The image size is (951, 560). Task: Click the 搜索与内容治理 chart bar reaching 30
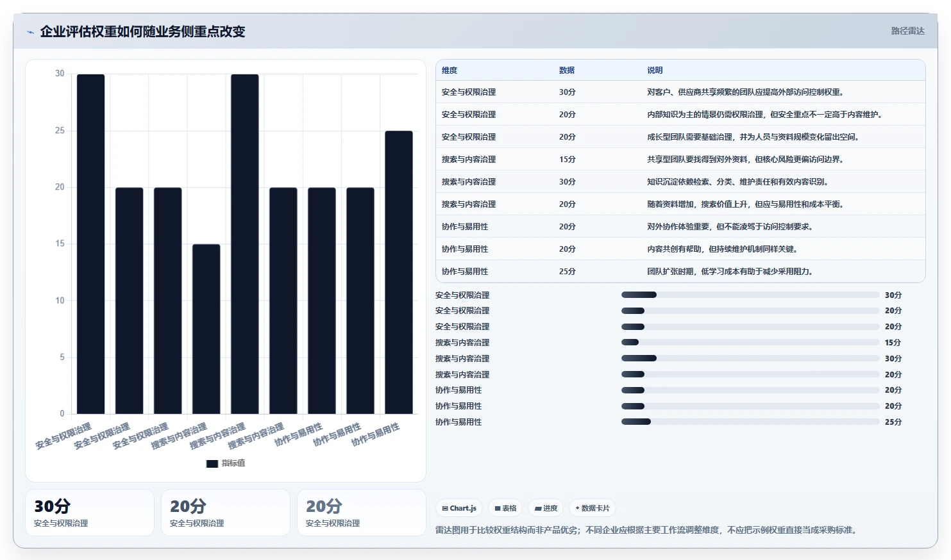[245, 244]
